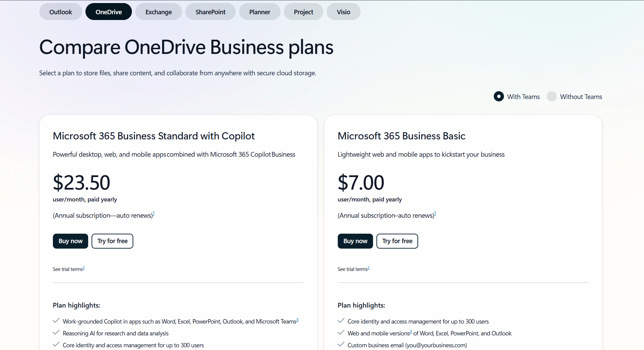Open the SharePoint tab

(210, 12)
